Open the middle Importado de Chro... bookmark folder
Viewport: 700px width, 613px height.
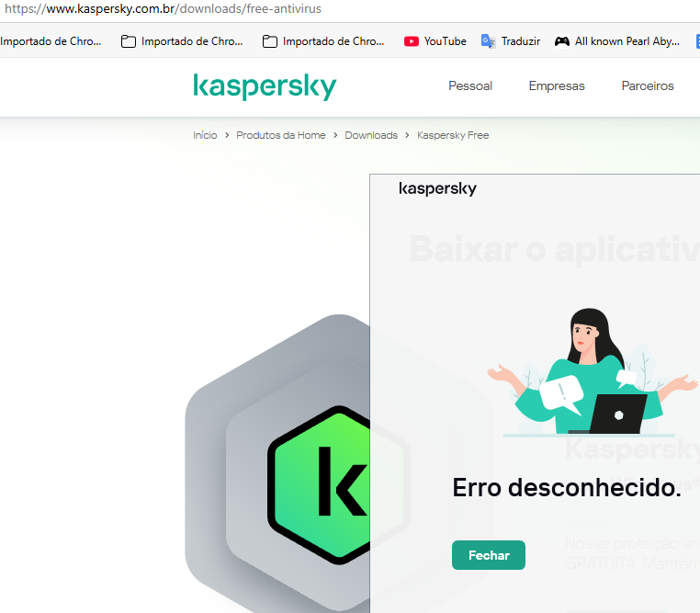click(x=182, y=41)
